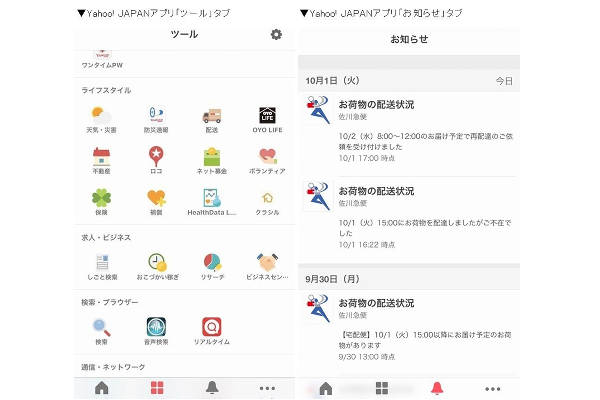
Task: Select red bell tab on お知らせ screen
Action: click(437, 388)
